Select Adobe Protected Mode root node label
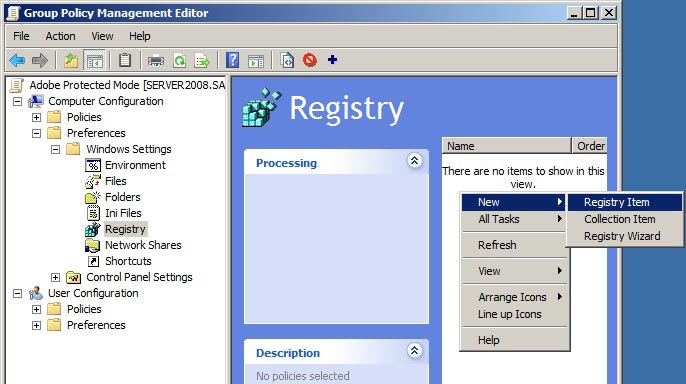The width and height of the screenshot is (686, 384). tap(127, 85)
